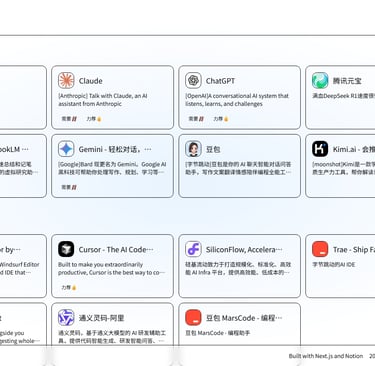This screenshot has width=375, height=366.
Task: Click the 通义灵码 blue logo icon
Action: (66, 318)
